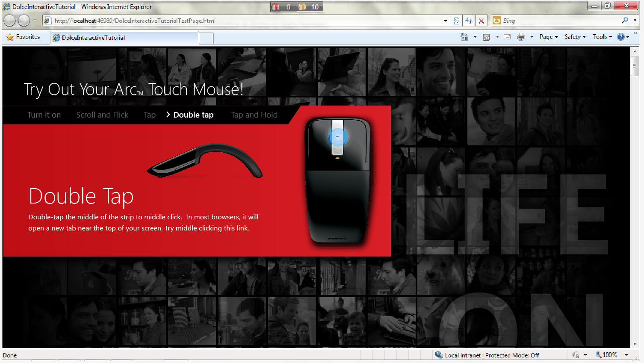Screen dimensions: 644x363
Task: Toggle the Compatibility View icon
Action: click(456, 21)
